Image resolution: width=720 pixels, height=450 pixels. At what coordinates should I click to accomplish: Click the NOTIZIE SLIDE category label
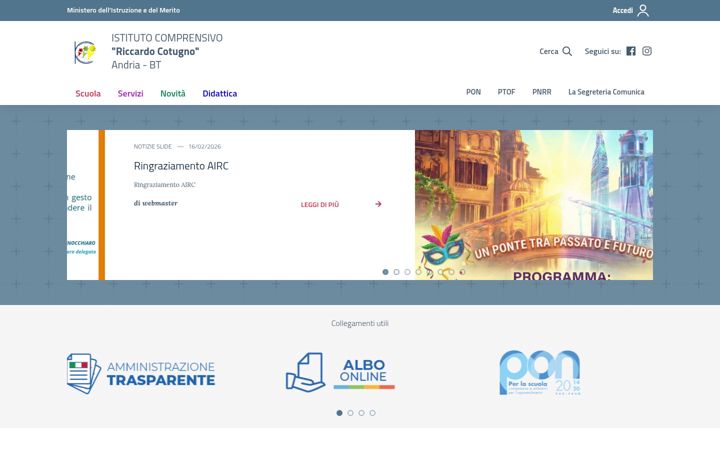152,146
